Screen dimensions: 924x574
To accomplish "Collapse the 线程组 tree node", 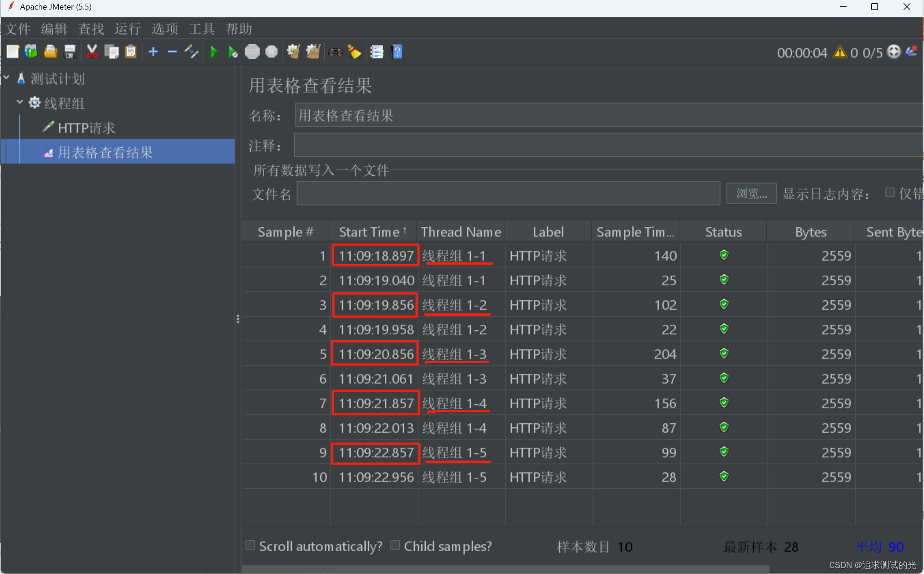I will point(20,102).
